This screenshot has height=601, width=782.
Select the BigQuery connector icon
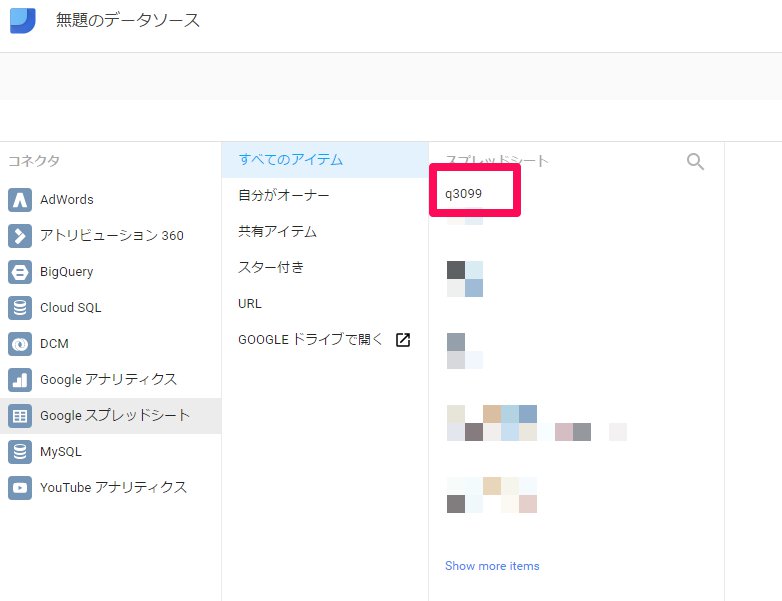[20, 271]
